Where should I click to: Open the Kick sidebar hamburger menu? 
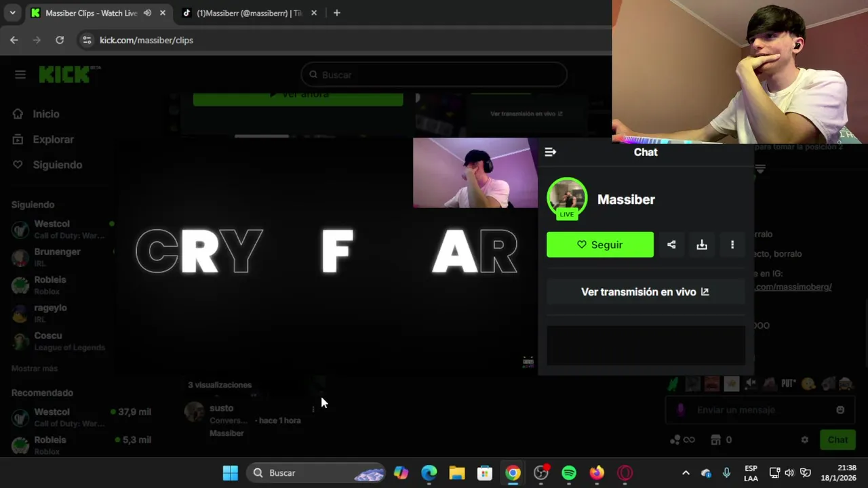pos(20,75)
